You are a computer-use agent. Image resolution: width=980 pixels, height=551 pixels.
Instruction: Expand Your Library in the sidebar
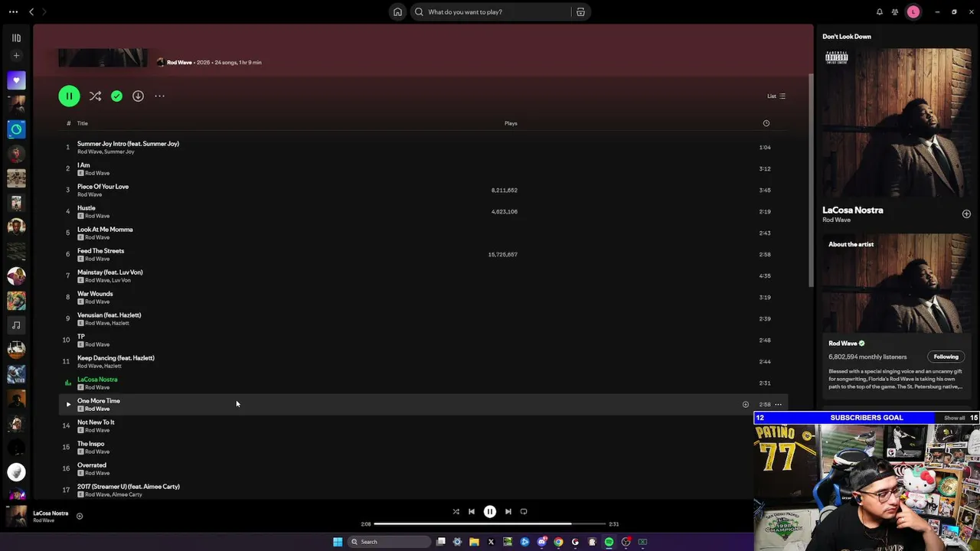pyautogui.click(x=16, y=37)
